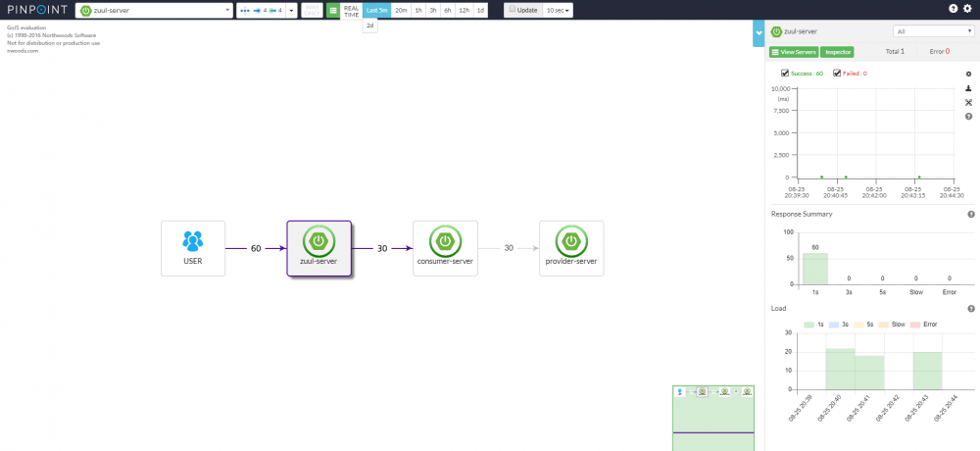Select the 3h time range
Image resolution: width=980 pixels, height=451 pixels.
[432, 10]
